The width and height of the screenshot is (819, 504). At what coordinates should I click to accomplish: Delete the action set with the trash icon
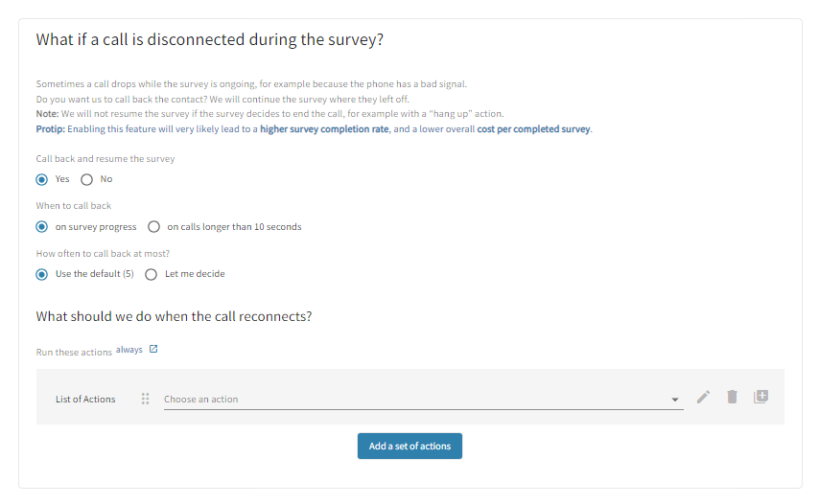[732, 397]
